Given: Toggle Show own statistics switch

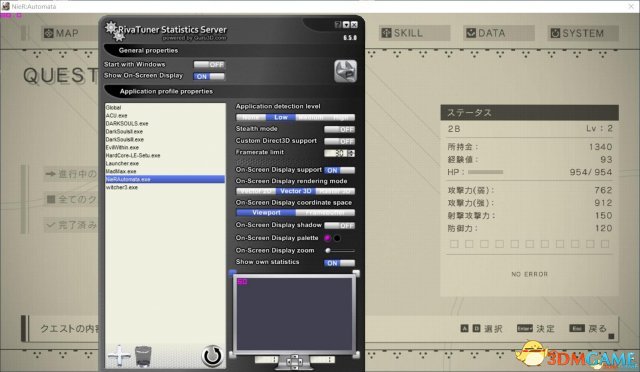Looking at the screenshot, I should 340,263.
